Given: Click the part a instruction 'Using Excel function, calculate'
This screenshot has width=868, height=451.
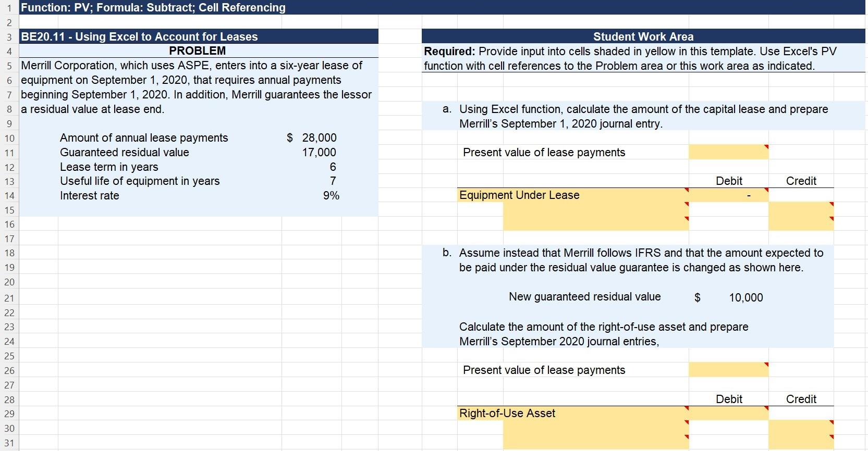Looking at the screenshot, I should [536, 109].
